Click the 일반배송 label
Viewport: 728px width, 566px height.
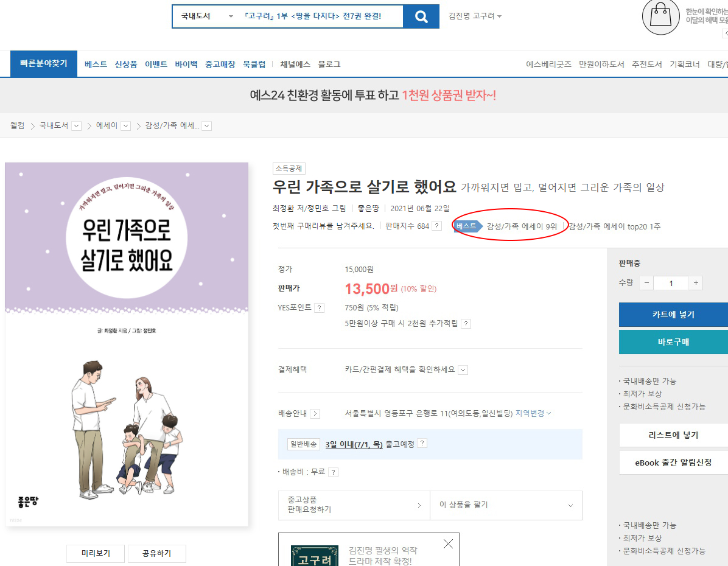(x=304, y=444)
